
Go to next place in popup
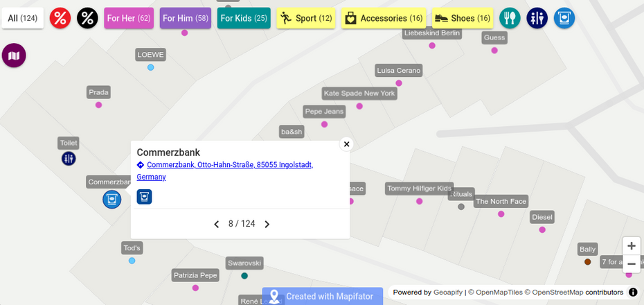[267, 224]
